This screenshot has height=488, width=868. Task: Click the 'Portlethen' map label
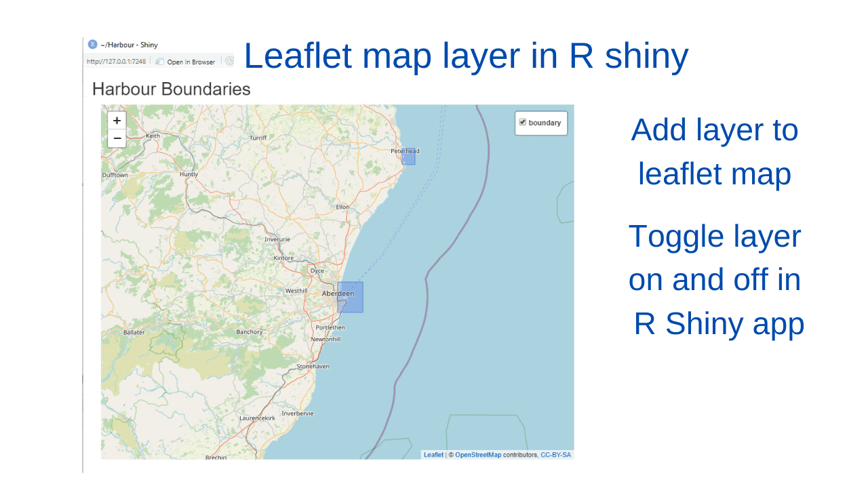(x=330, y=327)
